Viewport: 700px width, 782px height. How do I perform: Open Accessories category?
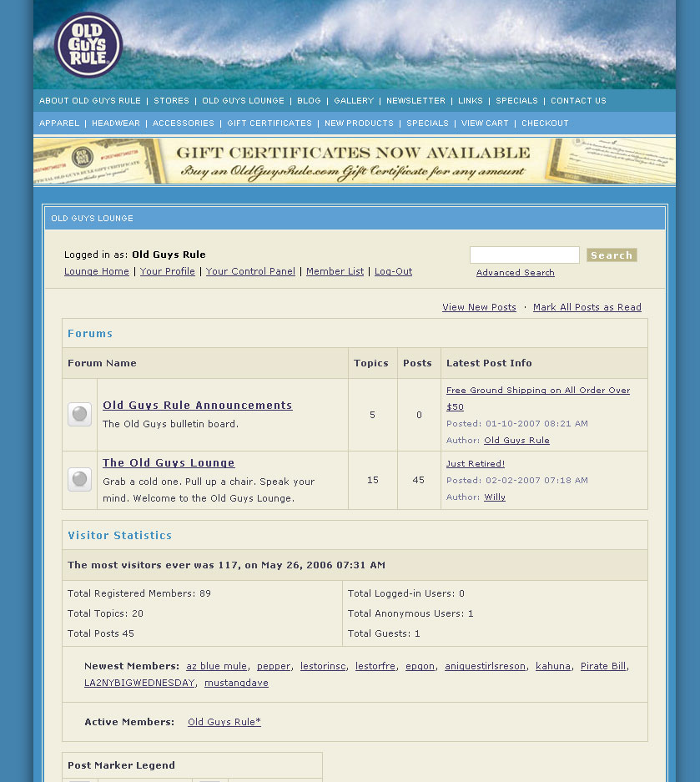pyautogui.click(x=184, y=124)
